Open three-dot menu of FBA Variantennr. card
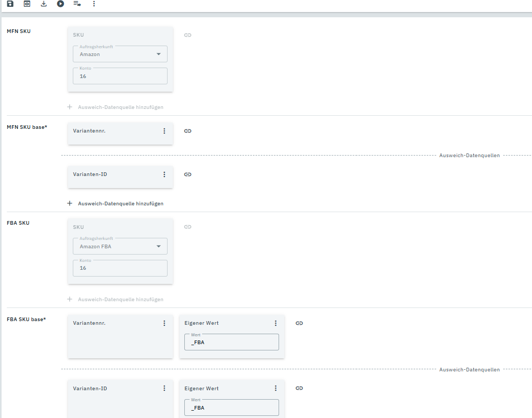 pyautogui.click(x=164, y=323)
